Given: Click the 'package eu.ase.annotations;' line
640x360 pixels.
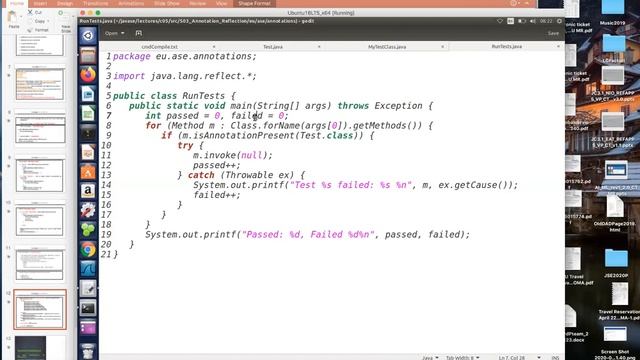Looking at the screenshot, I should tap(185, 56).
